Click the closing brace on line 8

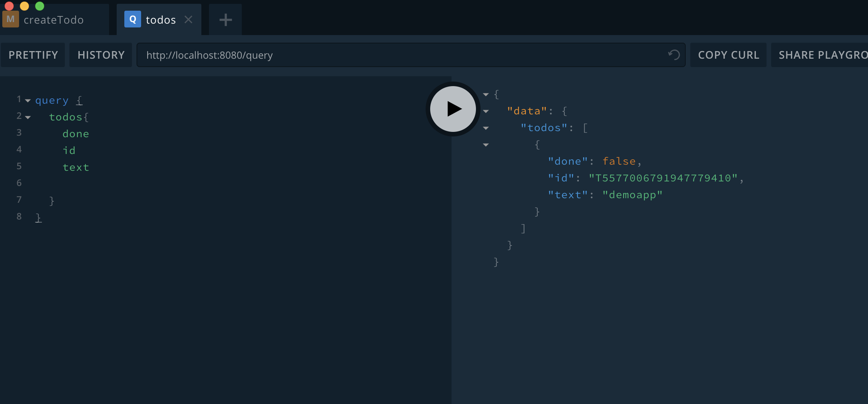tap(38, 218)
